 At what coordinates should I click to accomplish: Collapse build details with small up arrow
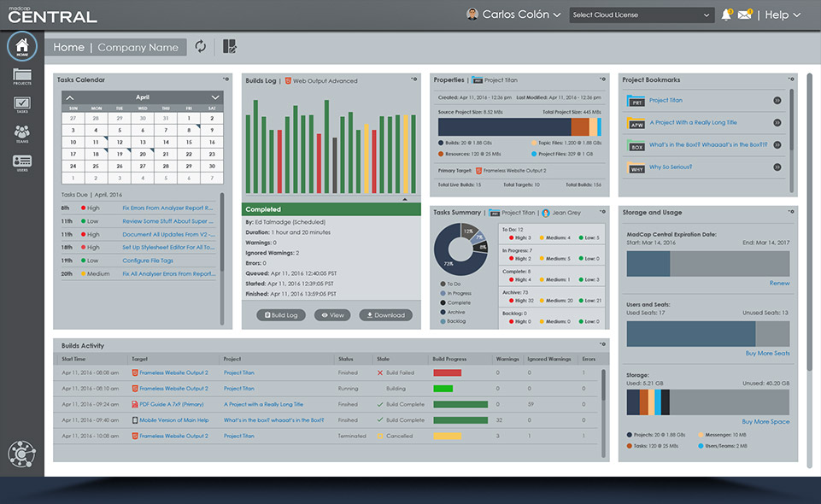tap(405, 199)
